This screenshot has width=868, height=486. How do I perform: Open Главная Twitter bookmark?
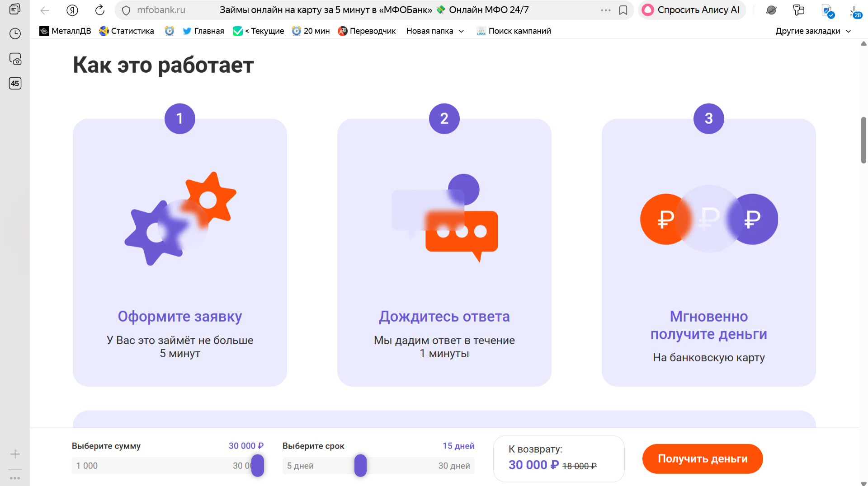click(x=203, y=31)
